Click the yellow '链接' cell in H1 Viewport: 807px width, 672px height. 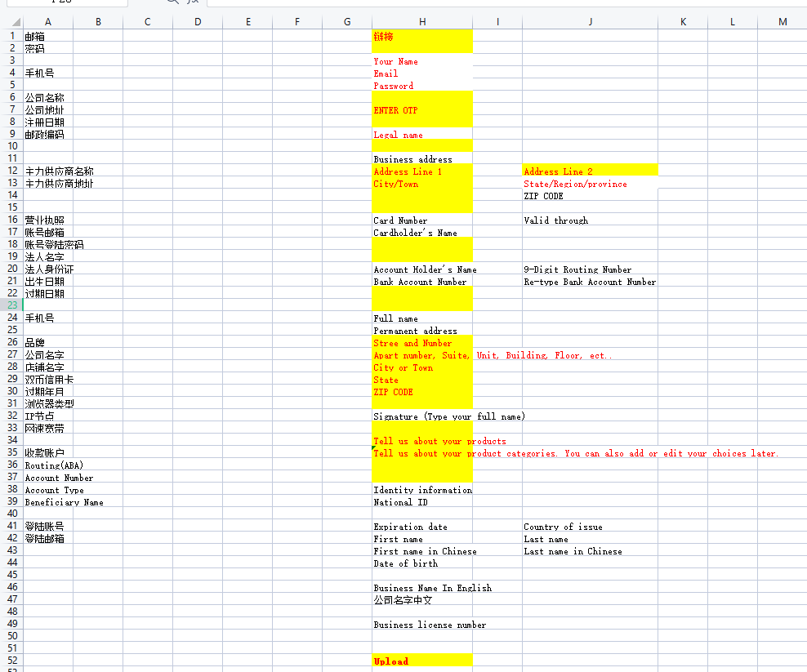tap(422, 36)
